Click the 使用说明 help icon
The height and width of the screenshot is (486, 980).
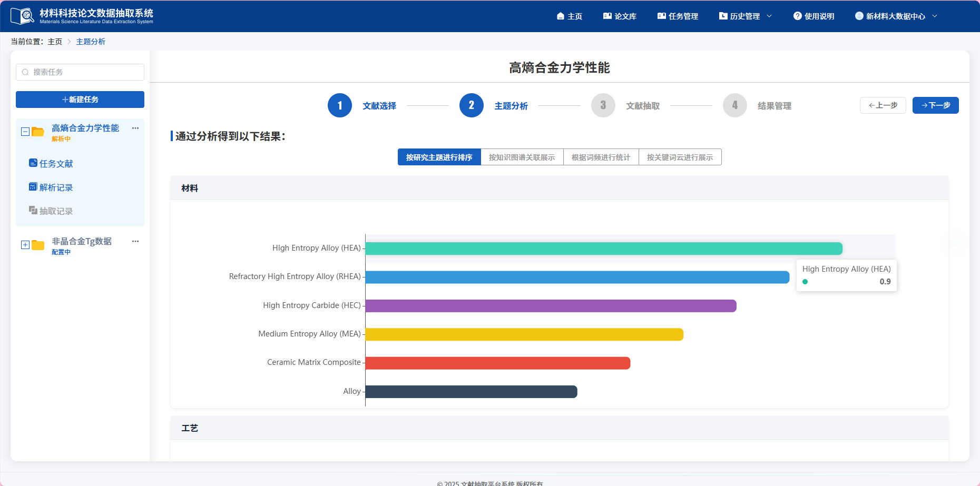tap(797, 16)
